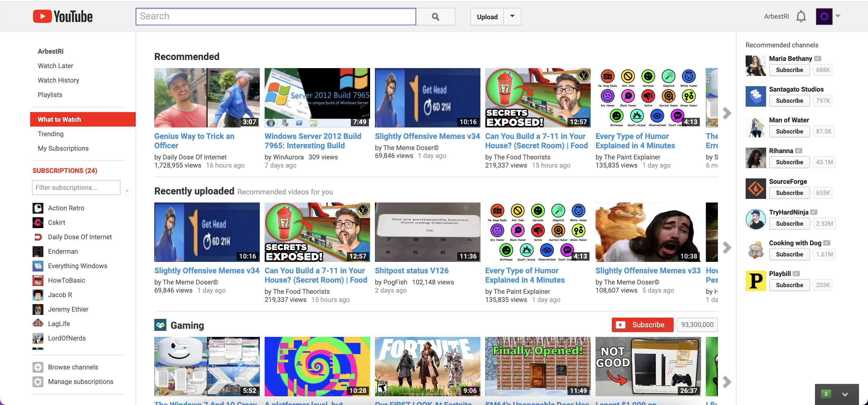The height and width of the screenshot is (405, 868).
Task: Open Watch History
Action: point(58,80)
